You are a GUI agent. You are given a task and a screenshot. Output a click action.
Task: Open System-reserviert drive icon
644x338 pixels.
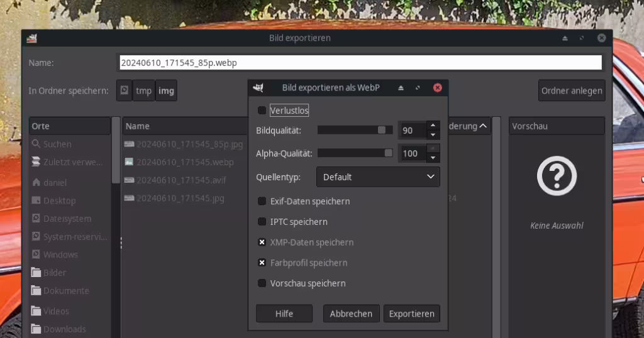pos(36,236)
